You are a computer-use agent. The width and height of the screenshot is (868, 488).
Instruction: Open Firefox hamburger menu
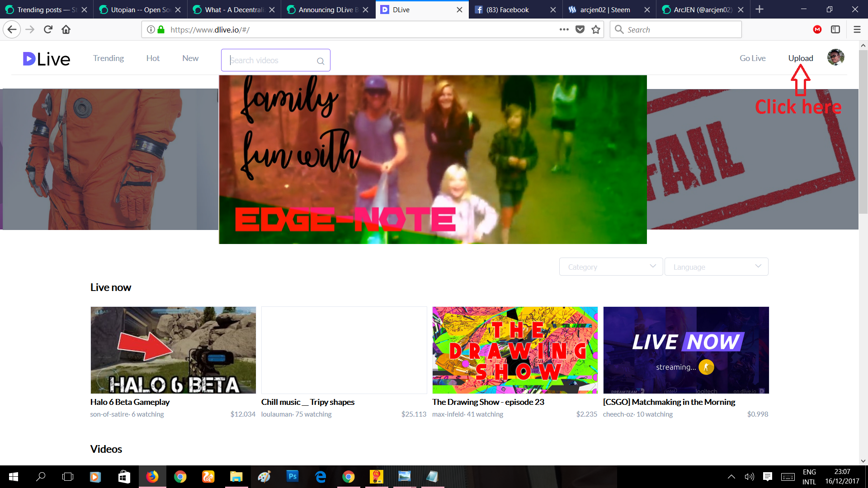(857, 29)
